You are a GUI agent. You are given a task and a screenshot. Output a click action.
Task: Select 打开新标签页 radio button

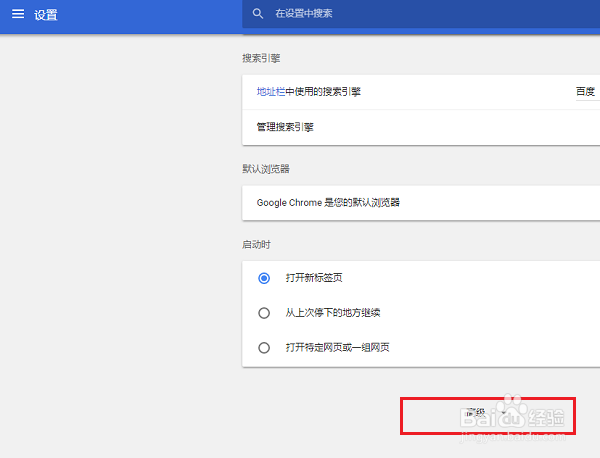coord(264,278)
